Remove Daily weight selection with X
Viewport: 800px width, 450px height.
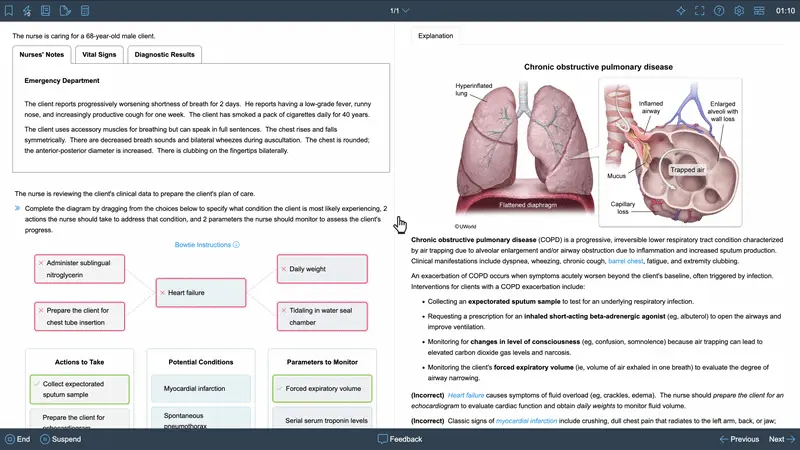pyautogui.click(x=284, y=269)
